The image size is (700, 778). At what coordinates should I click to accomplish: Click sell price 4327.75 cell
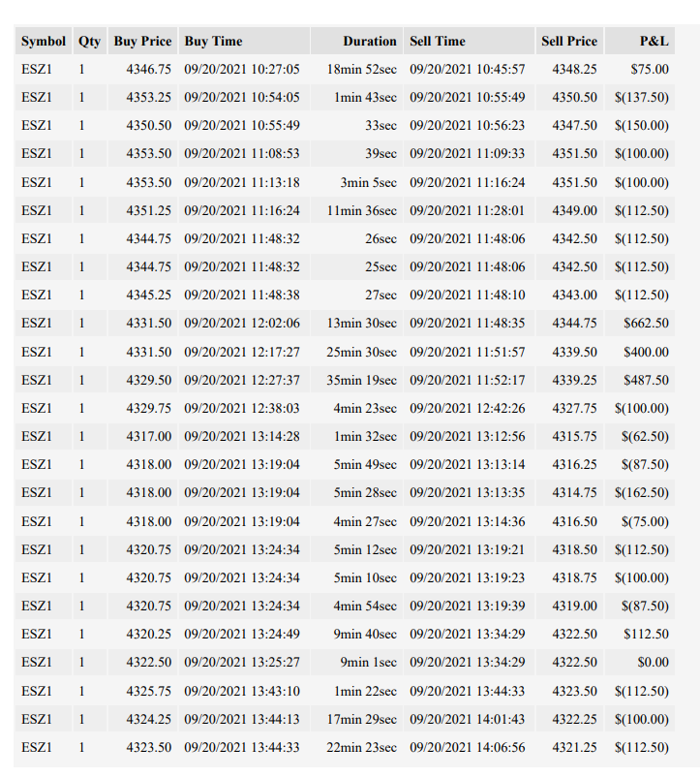coord(569,408)
